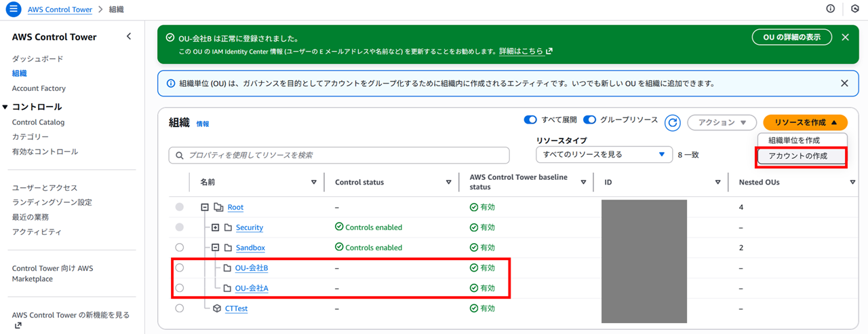The width and height of the screenshot is (868, 334).
Task: Open ランディングゾーン設定 in sidebar
Action: click(52, 202)
